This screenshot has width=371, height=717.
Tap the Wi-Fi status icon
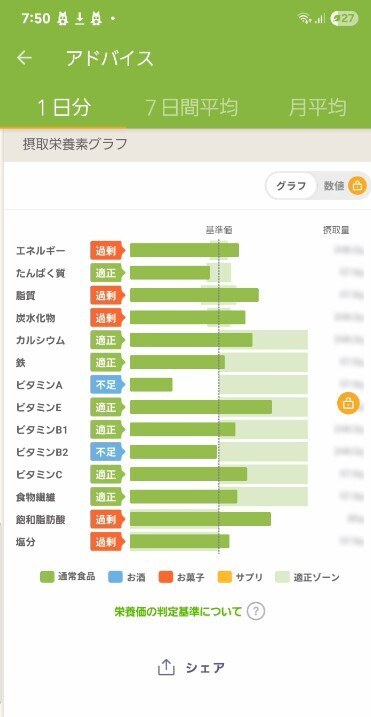click(x=303, y=18)
